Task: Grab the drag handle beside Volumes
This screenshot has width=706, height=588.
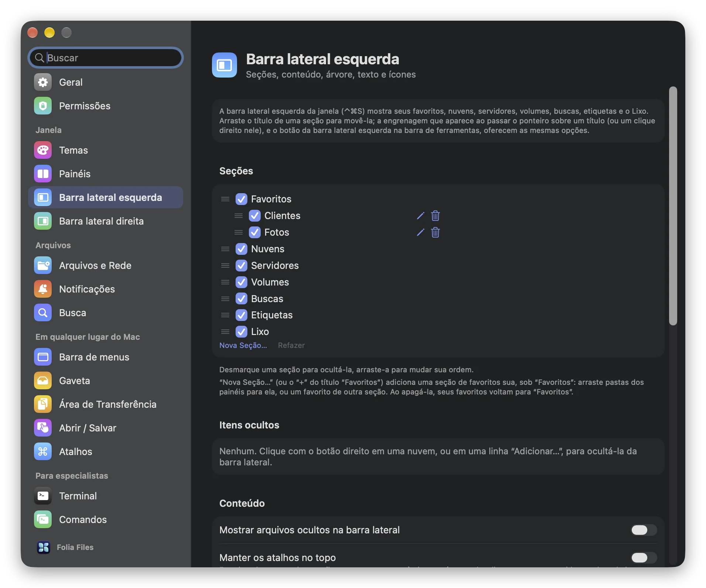Action: 225,282
